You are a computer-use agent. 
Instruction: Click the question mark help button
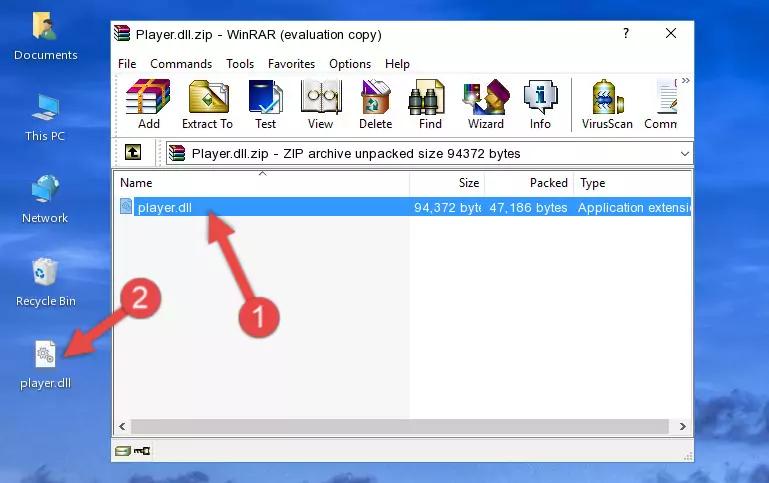coord(626,33)
